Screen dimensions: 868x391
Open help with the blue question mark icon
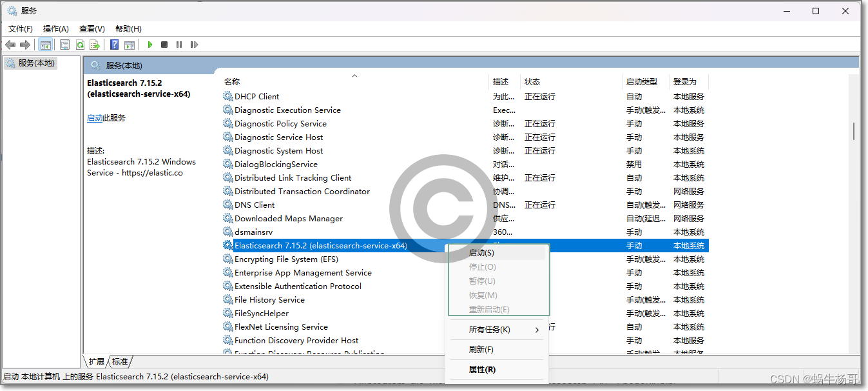coord(114,44)
